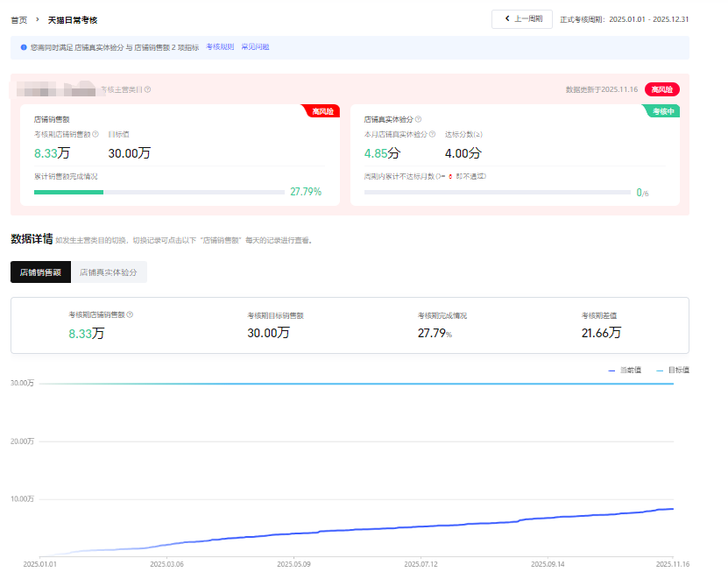Click info icon in the blue notice bar

click(24, 47)
